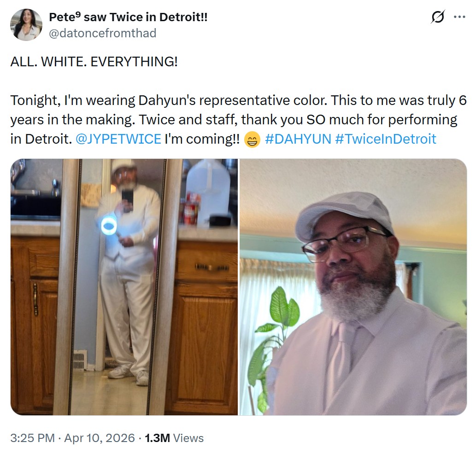Click the water jug on the counter
Screen dimensions: 476x454
coord(208,192)
